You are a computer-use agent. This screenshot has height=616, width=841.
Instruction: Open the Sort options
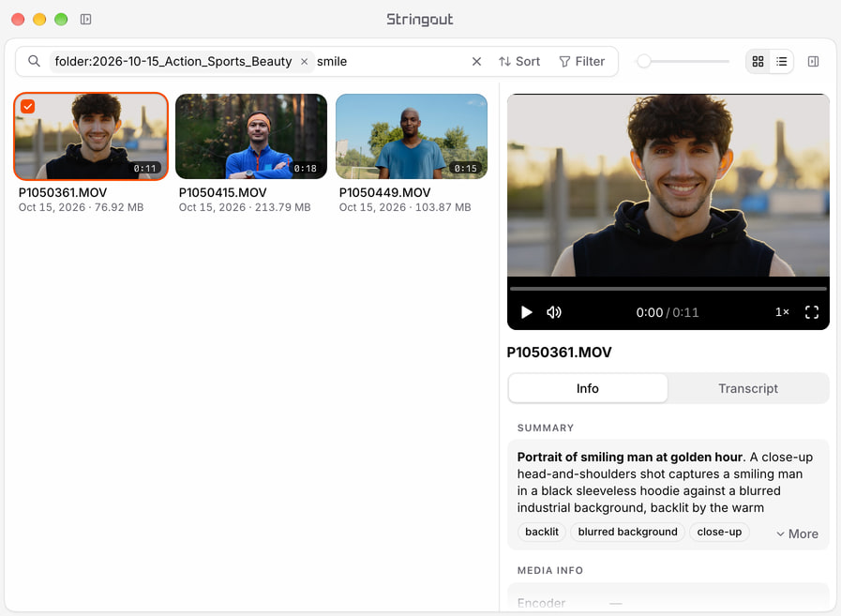519,62
